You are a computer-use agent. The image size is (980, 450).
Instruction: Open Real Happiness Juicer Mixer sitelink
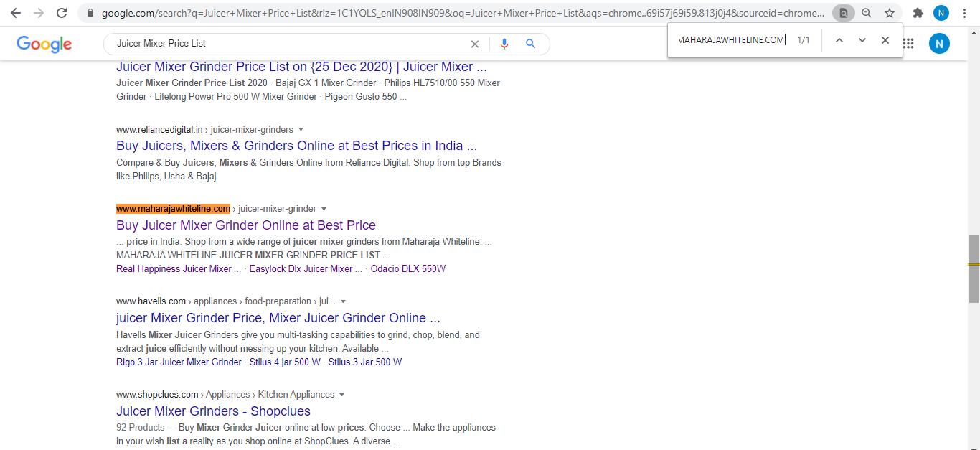pos(179,269)
